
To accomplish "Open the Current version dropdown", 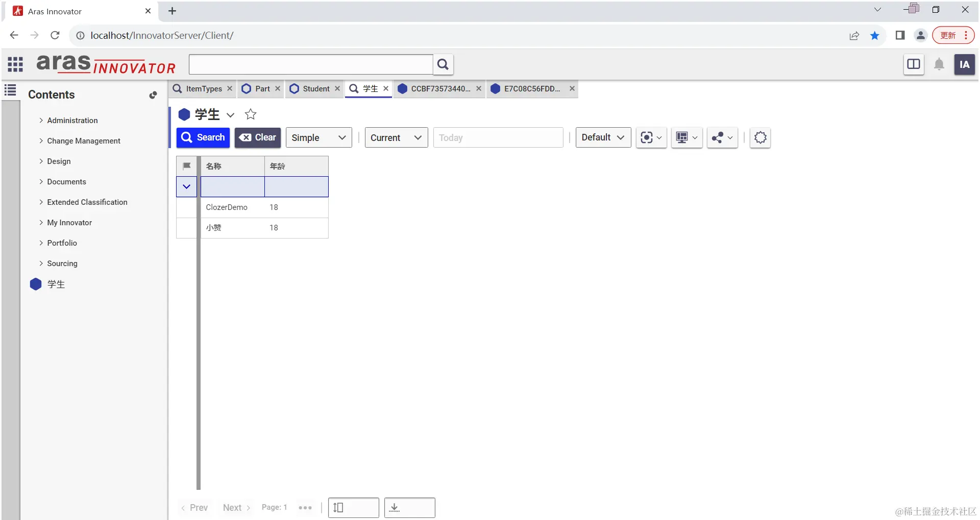I will click(397, 137).
